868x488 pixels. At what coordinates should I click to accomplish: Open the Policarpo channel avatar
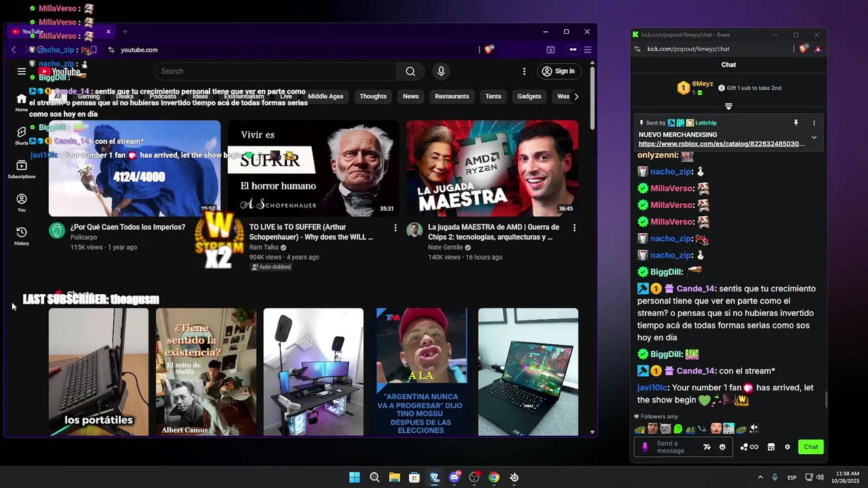[57, 230]
